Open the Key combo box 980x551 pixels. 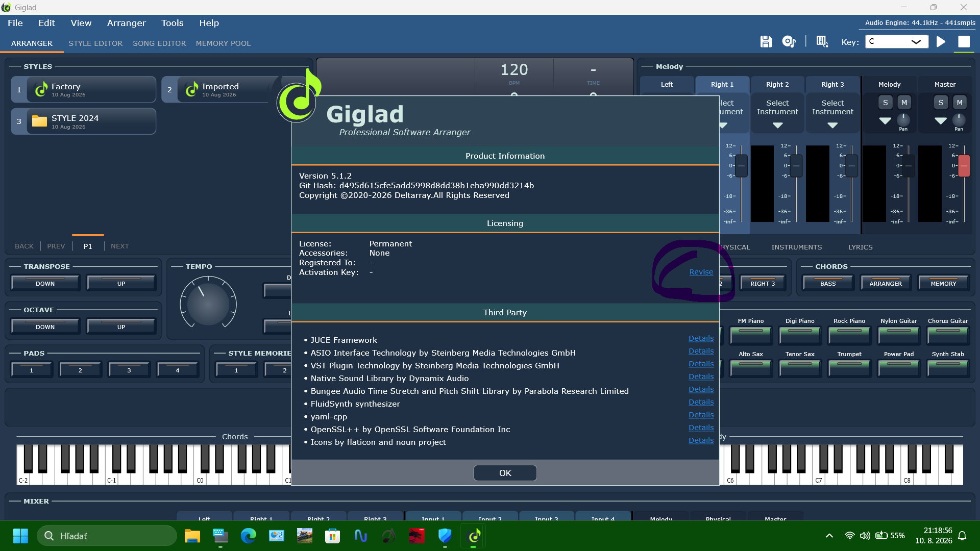point(897,42)
